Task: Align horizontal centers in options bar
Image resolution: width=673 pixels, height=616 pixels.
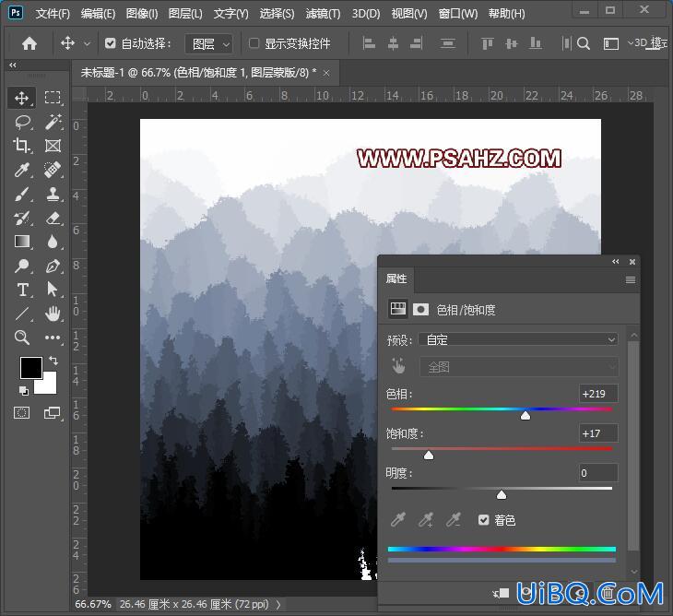Action: point(393,43)
